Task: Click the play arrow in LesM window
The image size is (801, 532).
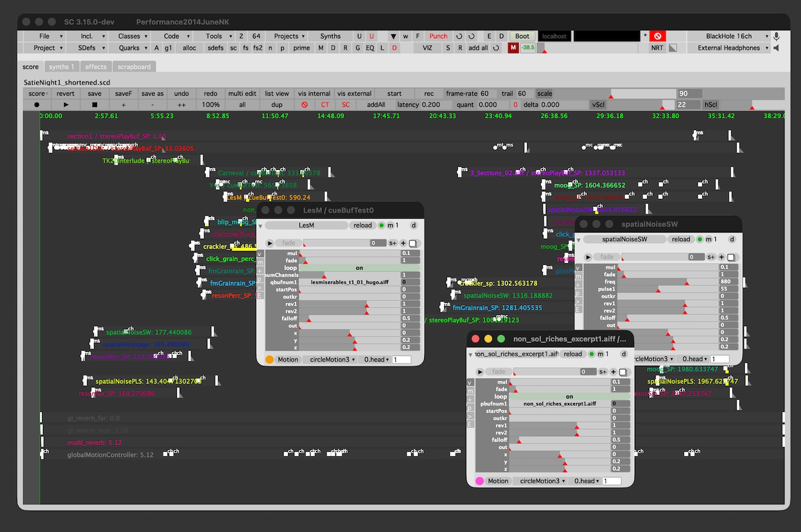Action: [270, 243]
